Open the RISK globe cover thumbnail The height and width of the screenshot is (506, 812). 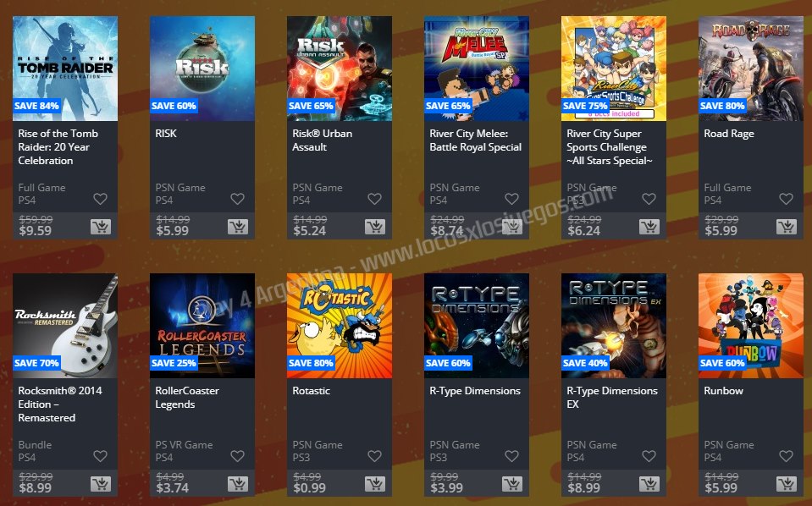pos(202,69)
